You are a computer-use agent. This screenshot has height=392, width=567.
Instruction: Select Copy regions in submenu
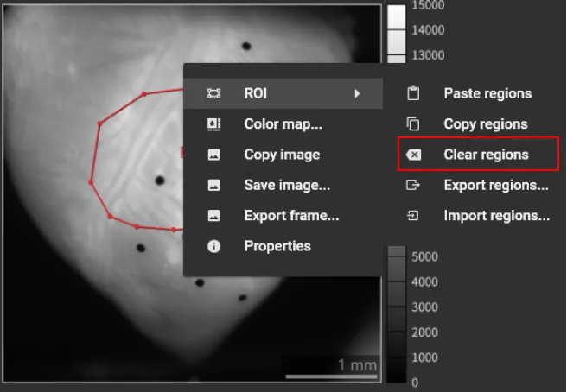pyautogui.click(x=485, y=124)
